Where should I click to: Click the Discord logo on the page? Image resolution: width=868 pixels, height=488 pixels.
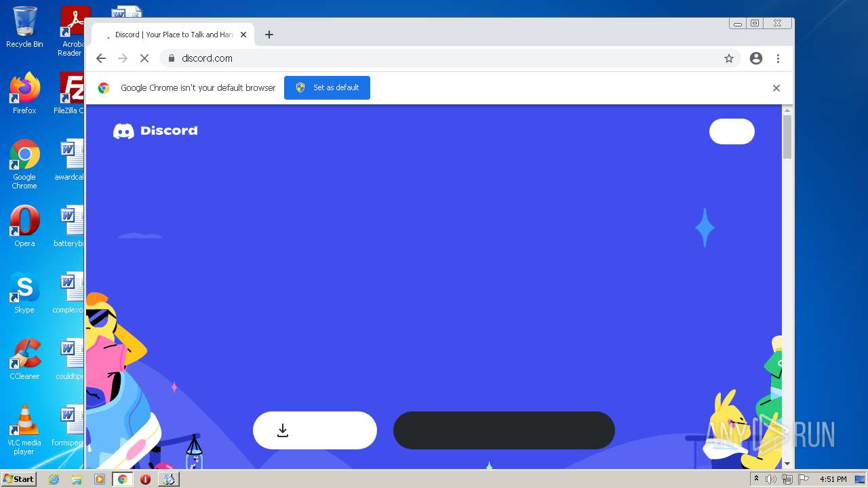[155, 131]
